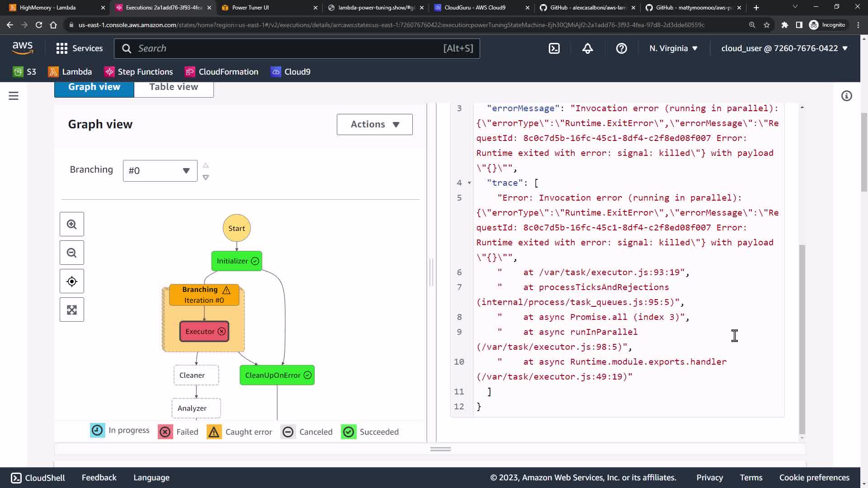Zoom in on the state machine graph
Screen dimensions: 868x488
click(71, 224)
